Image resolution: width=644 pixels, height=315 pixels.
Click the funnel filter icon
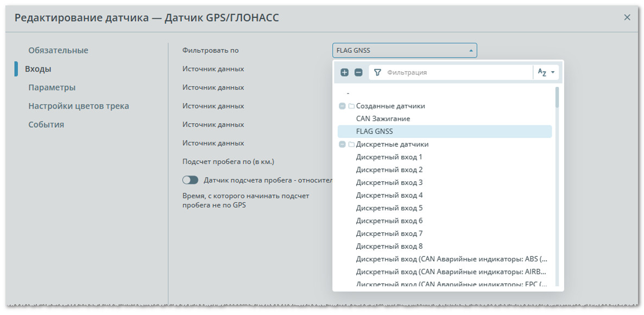click(378, 72)
